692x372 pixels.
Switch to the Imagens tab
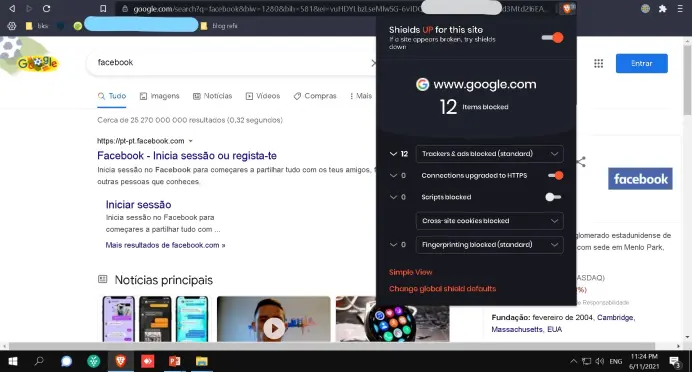click(160, 96)
